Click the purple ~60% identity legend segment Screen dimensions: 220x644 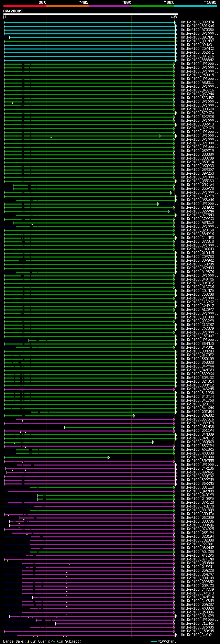(110, 6)
